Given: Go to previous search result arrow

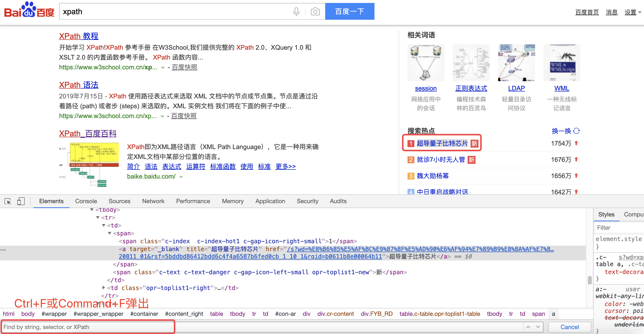Looking at the screenshot, I should [528, 327].
